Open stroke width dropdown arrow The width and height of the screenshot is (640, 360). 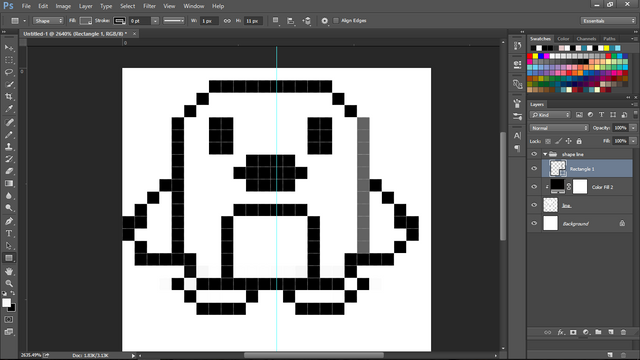(x=155, y=21)
